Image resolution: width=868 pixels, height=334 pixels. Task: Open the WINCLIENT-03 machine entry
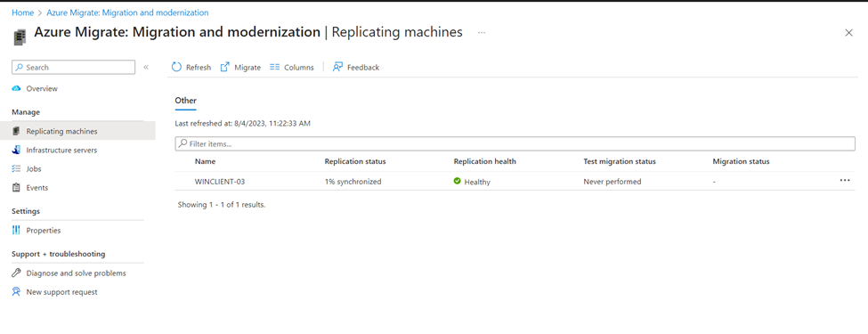pos(219,181)
